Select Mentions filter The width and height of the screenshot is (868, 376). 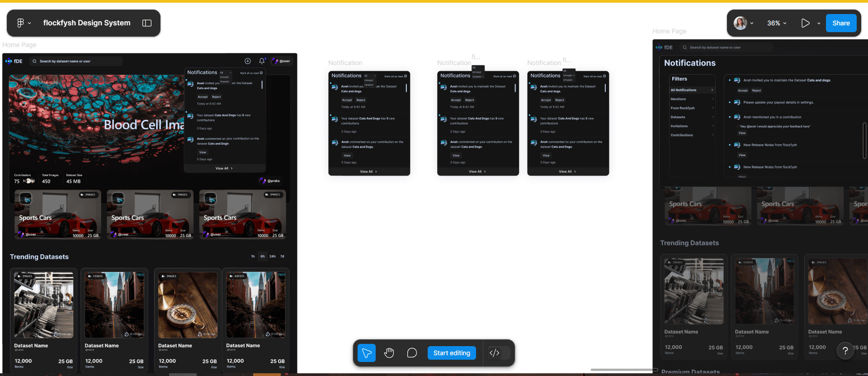click(x=692, y=99)
